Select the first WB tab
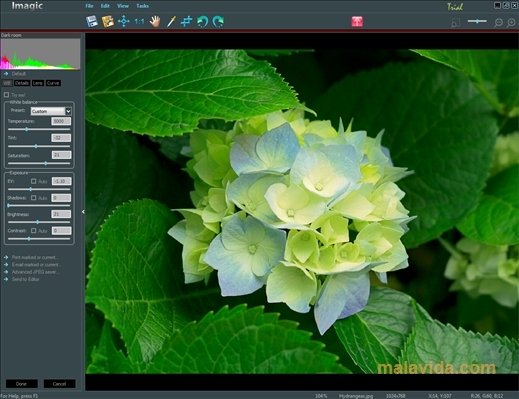 tap(7, 83)
